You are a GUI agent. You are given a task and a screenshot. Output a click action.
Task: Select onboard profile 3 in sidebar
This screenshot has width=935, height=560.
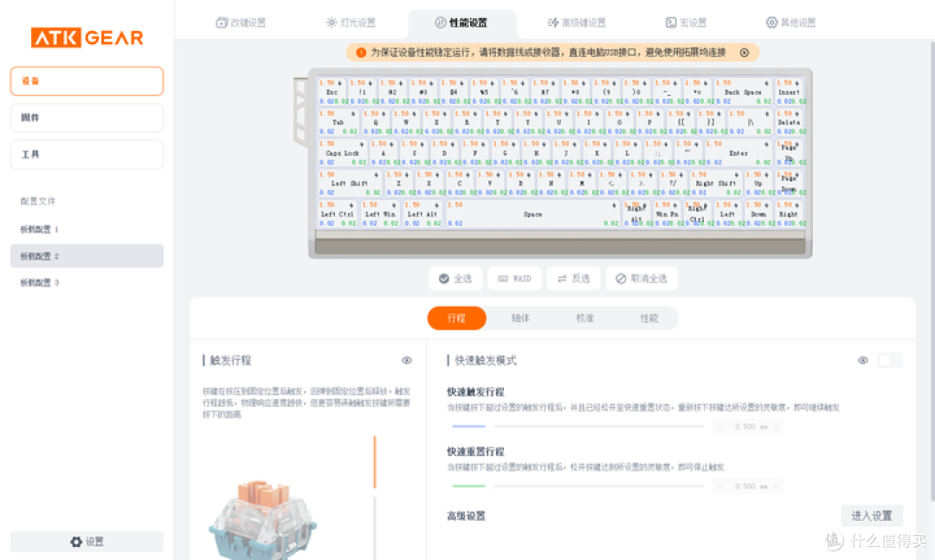click(x=87, y=283)
